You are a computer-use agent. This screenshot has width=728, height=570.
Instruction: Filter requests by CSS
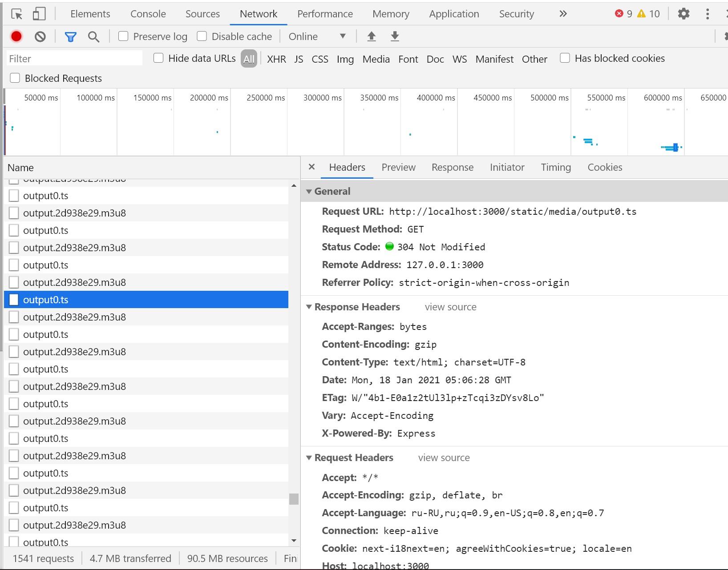point(320,59)
